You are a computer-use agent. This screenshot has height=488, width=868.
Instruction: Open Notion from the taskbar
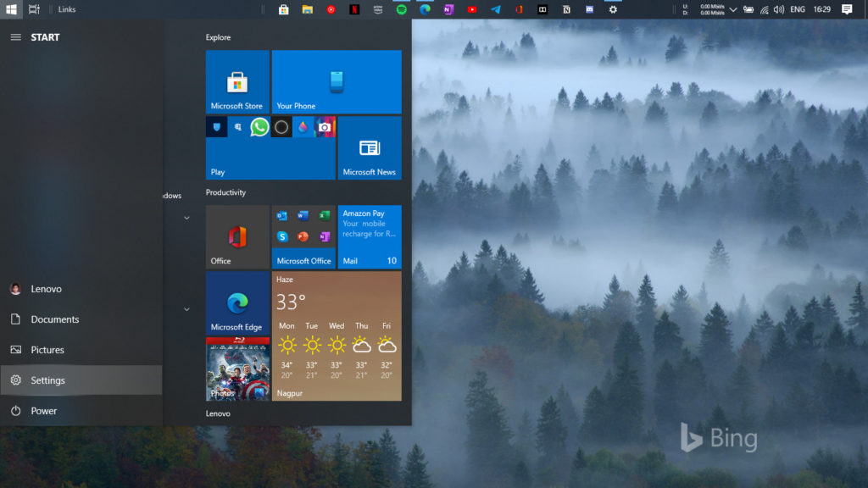click(x=566, y=9)
